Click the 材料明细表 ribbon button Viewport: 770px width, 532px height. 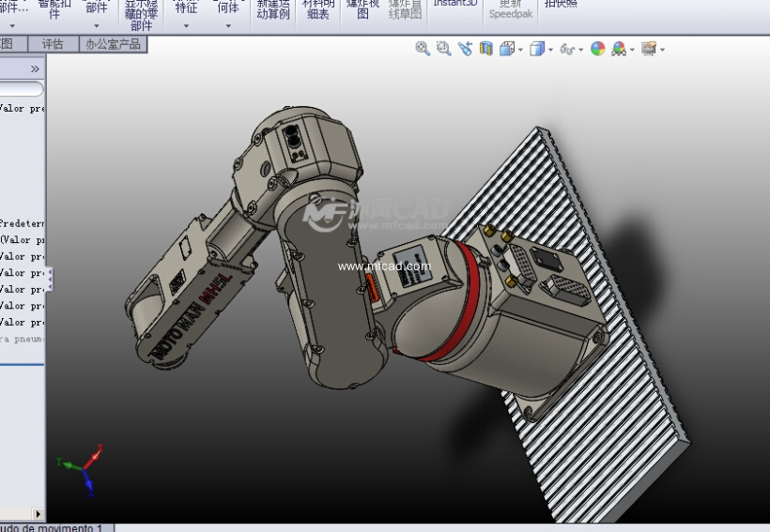point(318,8)
